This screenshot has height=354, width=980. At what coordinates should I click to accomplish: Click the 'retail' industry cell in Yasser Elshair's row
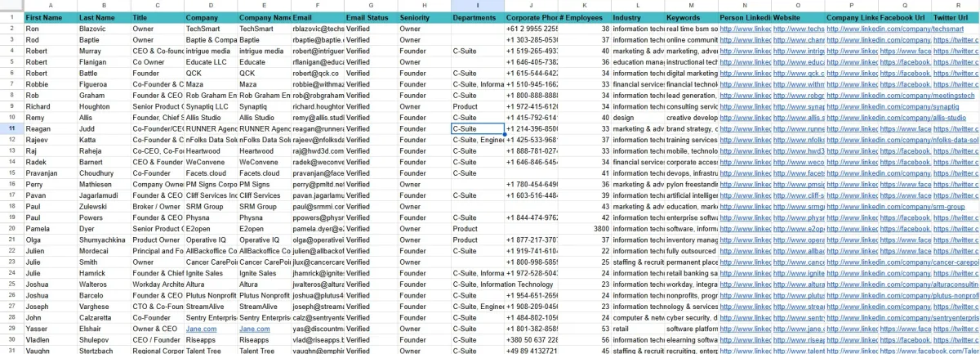click(x=637, y=329)
